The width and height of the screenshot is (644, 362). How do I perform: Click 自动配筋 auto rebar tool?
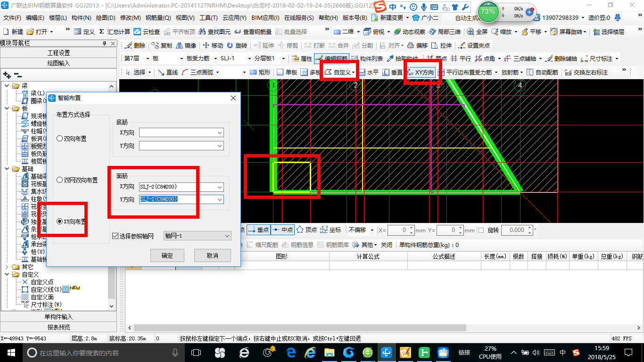tap(542, 73)
